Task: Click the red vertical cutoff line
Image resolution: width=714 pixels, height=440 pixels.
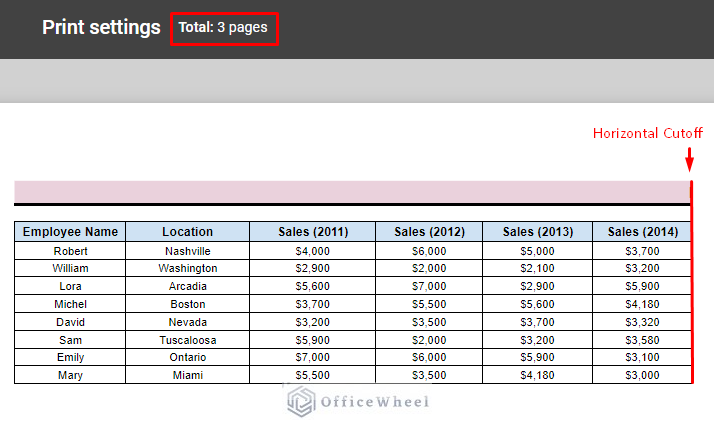Action: [x=691, y=300]
